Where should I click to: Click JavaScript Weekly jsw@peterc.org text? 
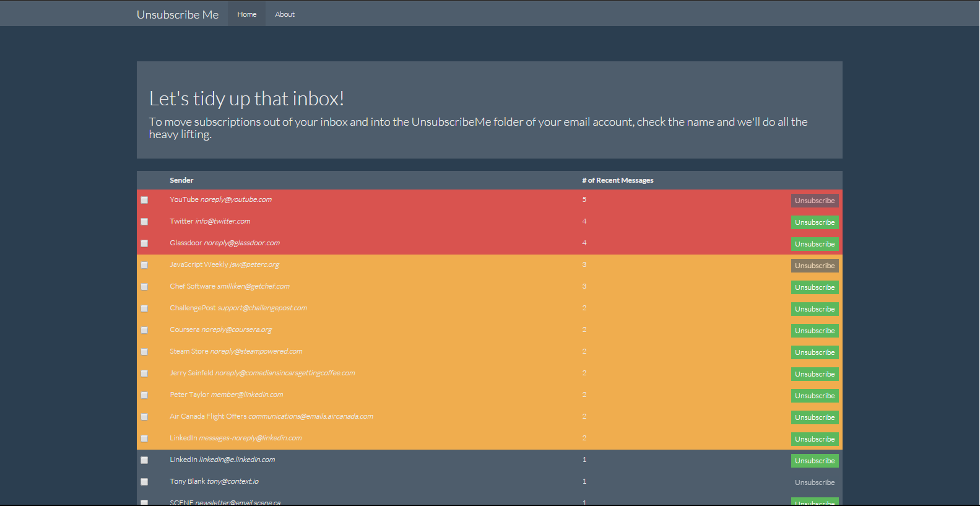click(x=225, y=264)
